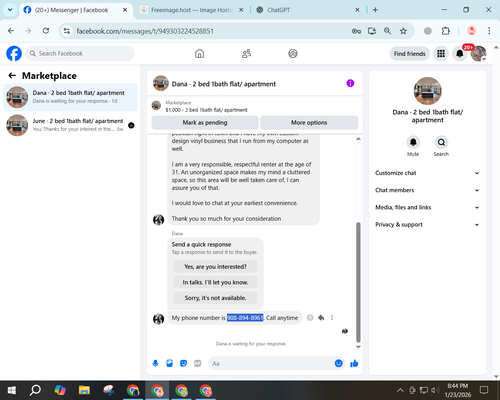Open the Chrome tab search dropdown
Screen dimensions: 500x400
(10, 10)
